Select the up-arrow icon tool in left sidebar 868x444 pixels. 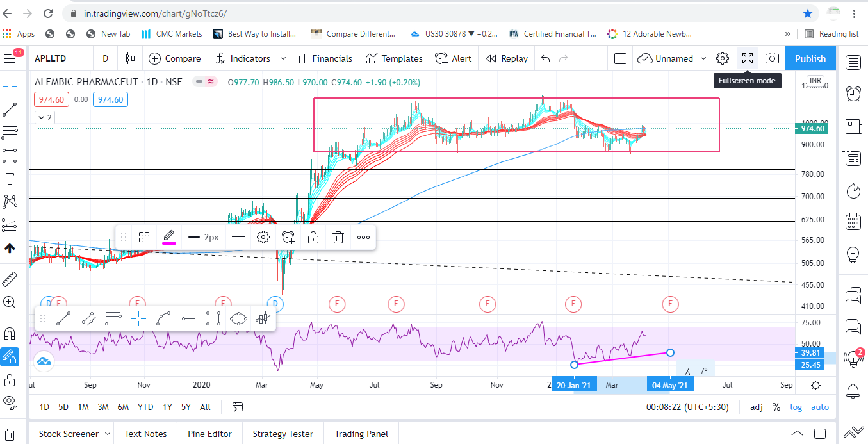point(10,249)
